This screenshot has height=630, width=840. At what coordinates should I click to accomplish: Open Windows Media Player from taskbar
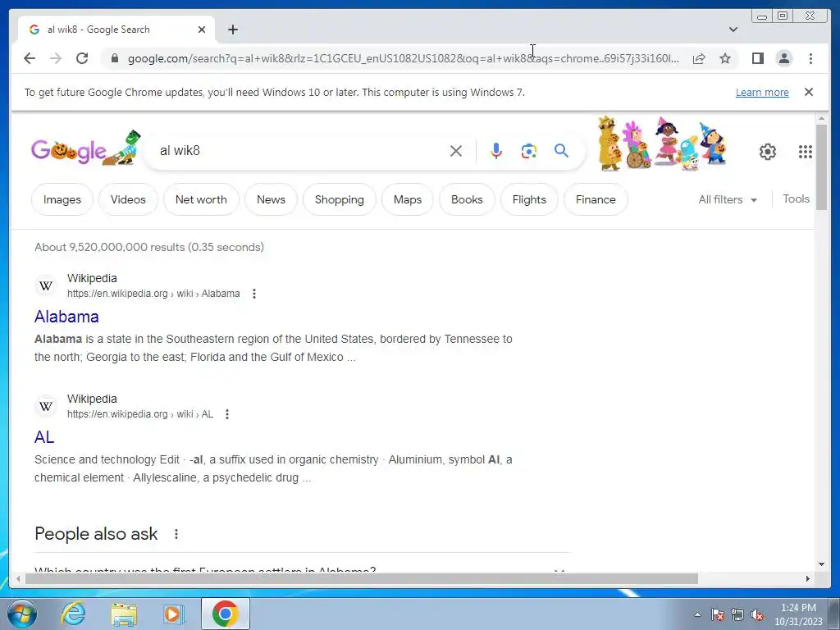point(173,614)
